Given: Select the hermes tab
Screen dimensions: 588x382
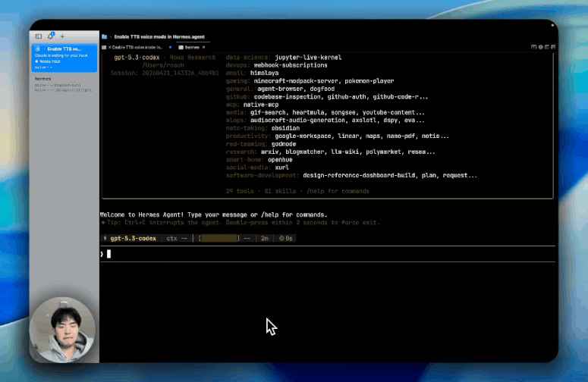Looking at the screenshot, I should [192, 48].
